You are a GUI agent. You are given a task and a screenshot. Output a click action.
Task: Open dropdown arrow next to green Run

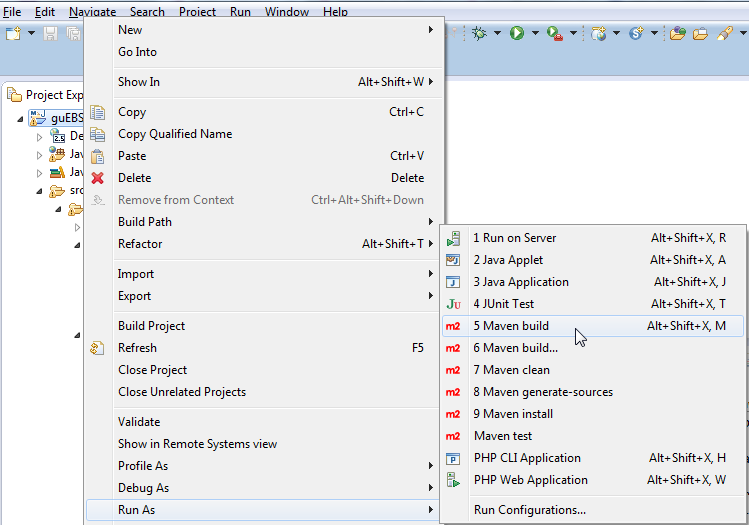pos(535,33)
